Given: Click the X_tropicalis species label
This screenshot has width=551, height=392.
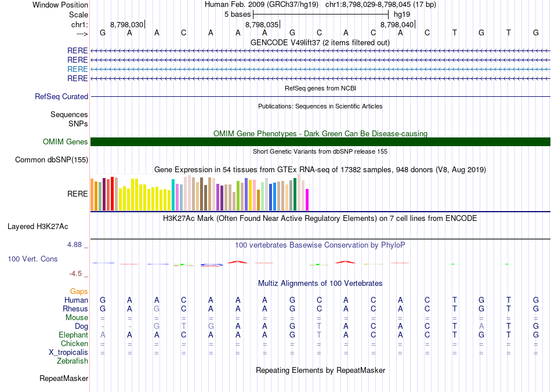Looking at the screenshot, I should [x=68, y=353].
